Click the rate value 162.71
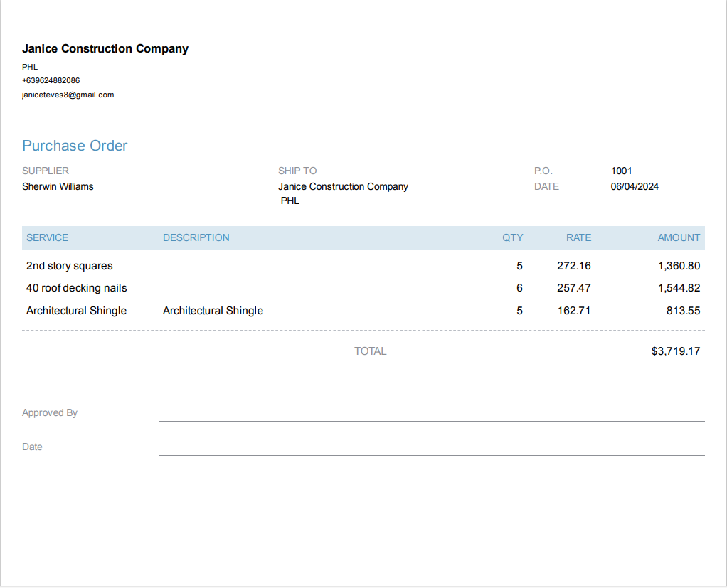Viewport: 727px width, 588px height. (x=573, y=311)
